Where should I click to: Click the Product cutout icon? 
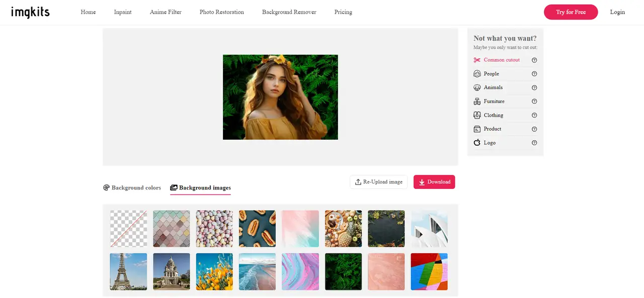click(477, 129)
